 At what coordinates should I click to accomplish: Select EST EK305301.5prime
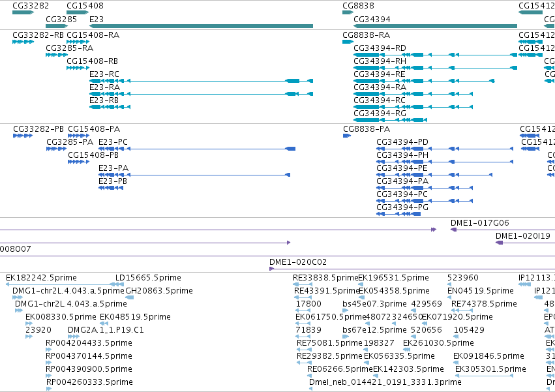[490, 369]
